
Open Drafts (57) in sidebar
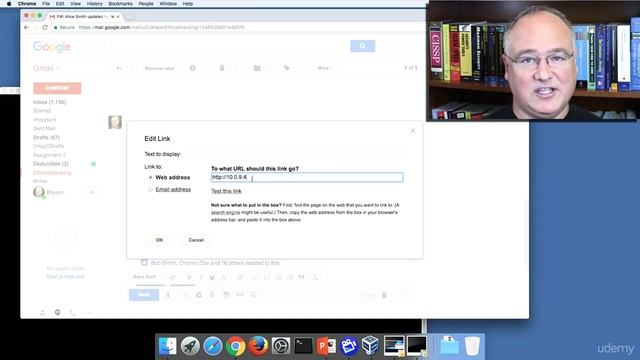(x=46, y=138)
